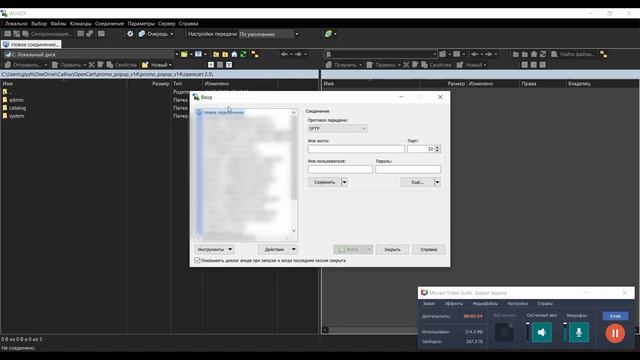Open the Команды menu
Screen dimensions: 640x360
[x=80, y=24]
